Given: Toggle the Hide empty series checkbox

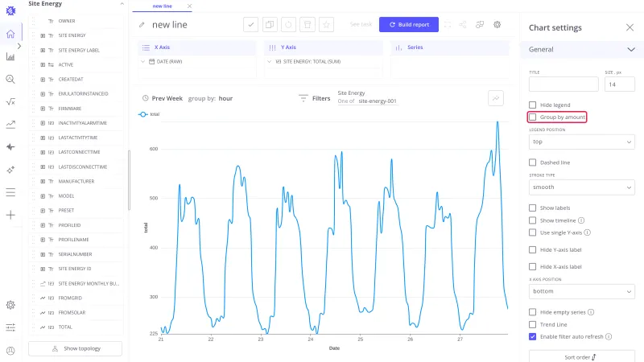Looking at the screenshot, I should [x=532, y=312].
